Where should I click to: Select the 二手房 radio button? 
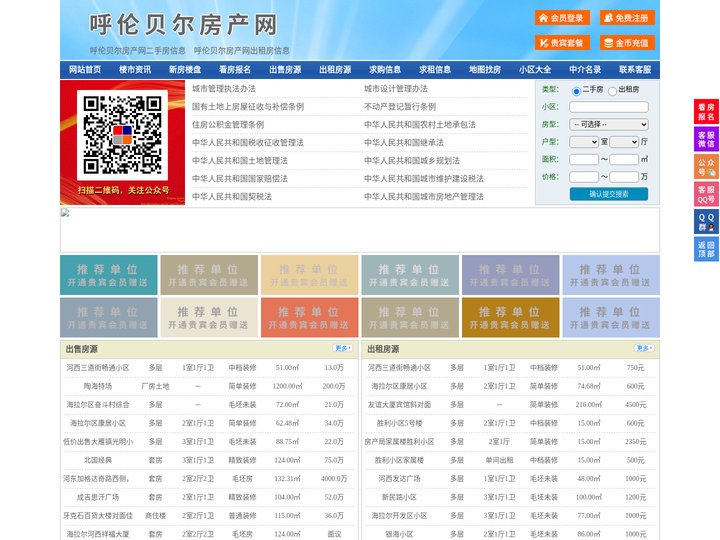tap(576, 91)
